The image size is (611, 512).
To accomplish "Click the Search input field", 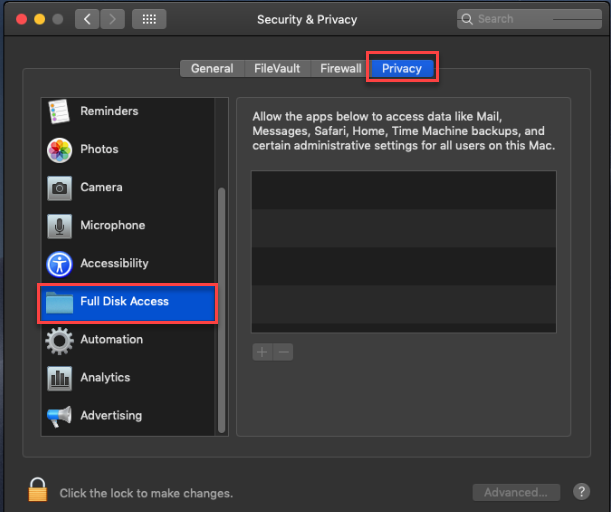I will point(529,19).
